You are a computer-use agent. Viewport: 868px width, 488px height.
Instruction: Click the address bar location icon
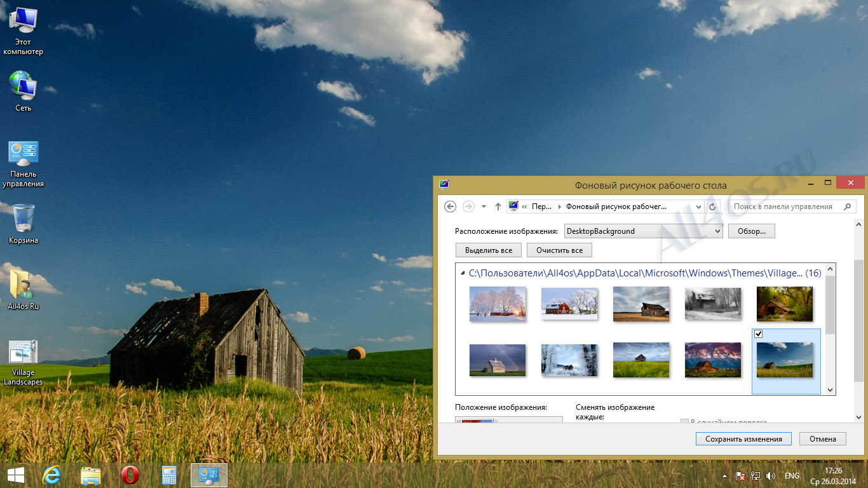coord(513,207)
